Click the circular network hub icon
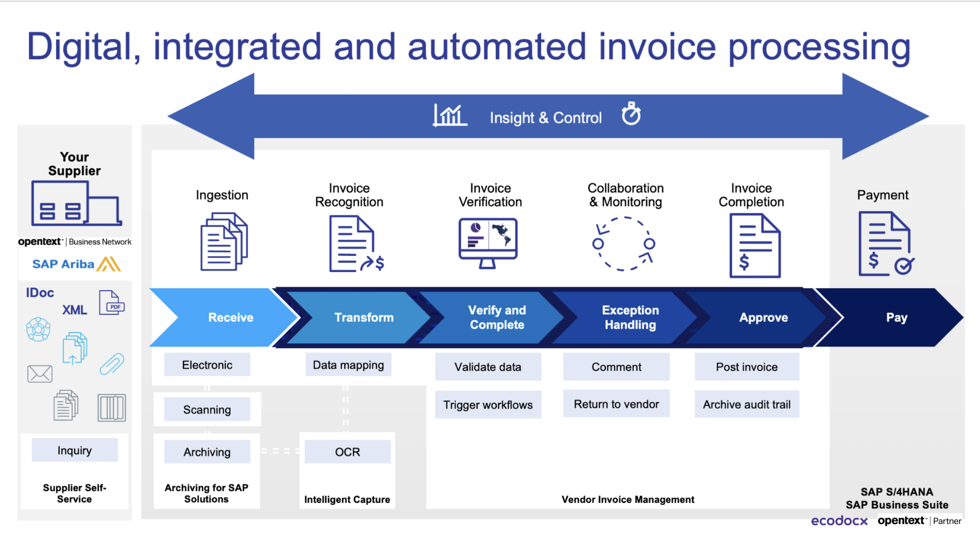 coord(38,329)
